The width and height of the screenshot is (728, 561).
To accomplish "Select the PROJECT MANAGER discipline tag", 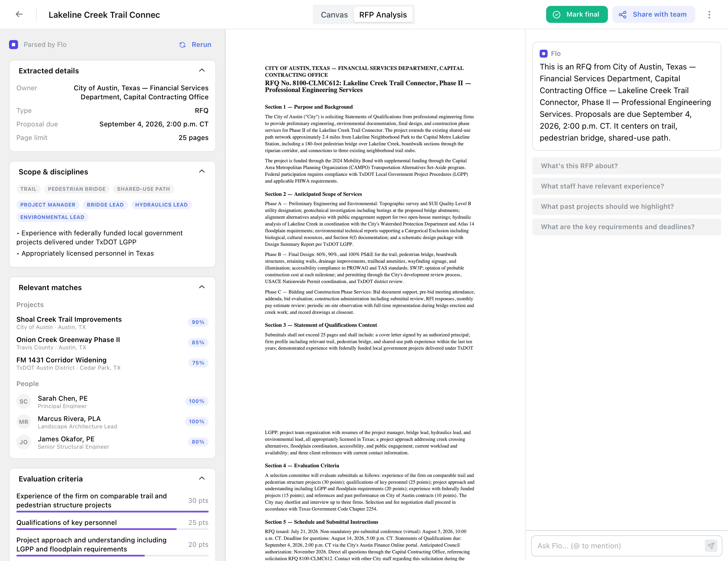I will [x=48, y=205].
